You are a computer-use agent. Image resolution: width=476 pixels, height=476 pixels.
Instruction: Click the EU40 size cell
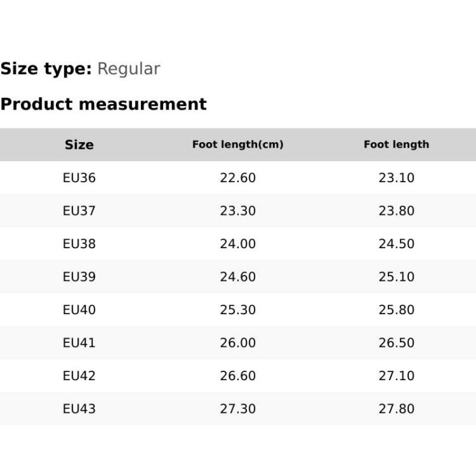click(79, 310)
